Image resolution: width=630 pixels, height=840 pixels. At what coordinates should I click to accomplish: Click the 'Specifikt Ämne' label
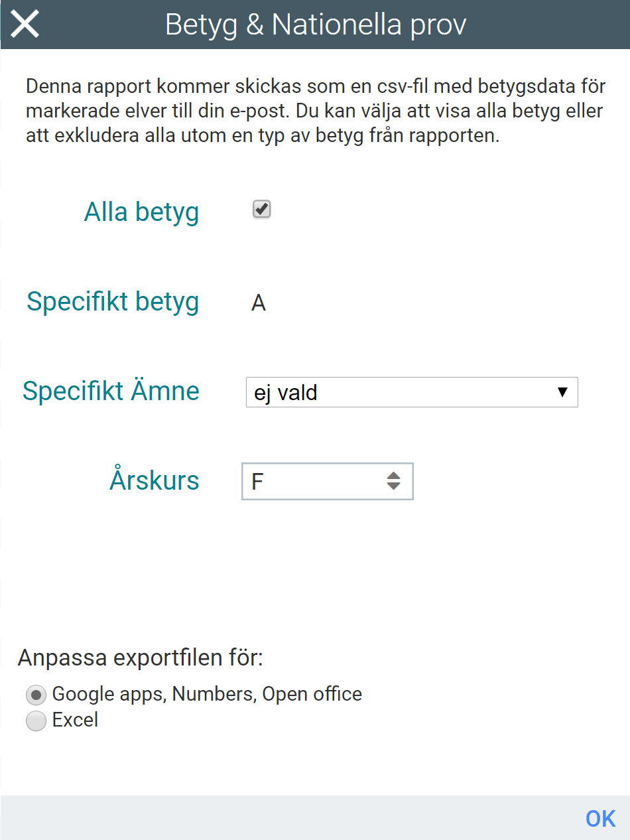pos(111,391)
